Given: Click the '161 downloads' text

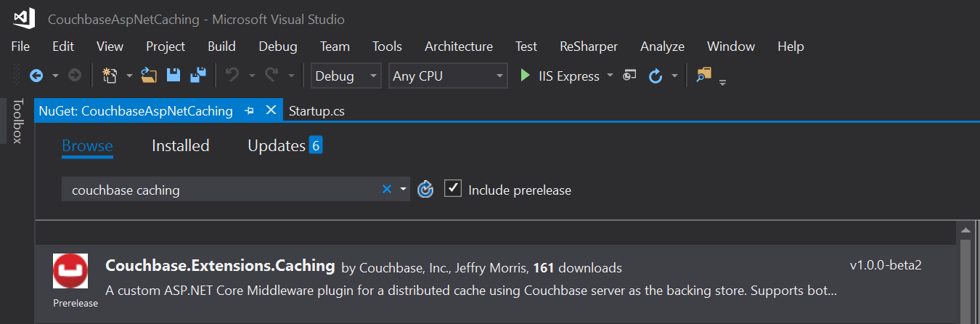Looking at the screenshot, I should coord(578,268).
